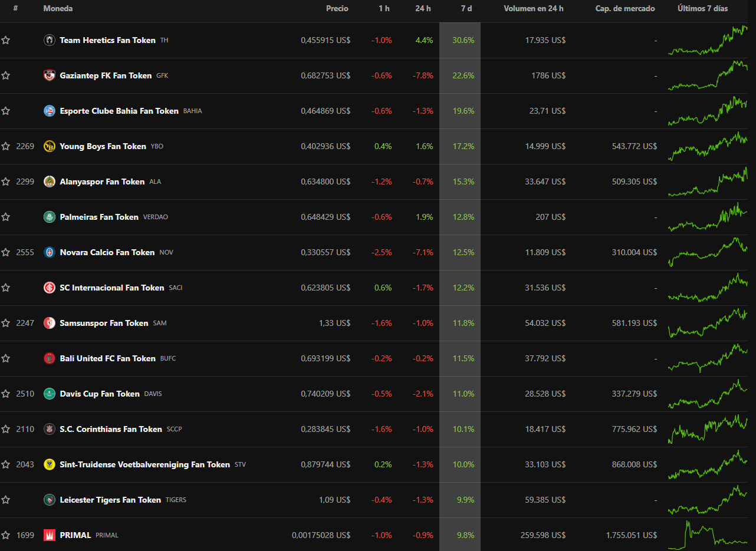Click the Samsunspor price 1,33 US$
Viewport: 756px width, 551px height.
pos(334,323)
